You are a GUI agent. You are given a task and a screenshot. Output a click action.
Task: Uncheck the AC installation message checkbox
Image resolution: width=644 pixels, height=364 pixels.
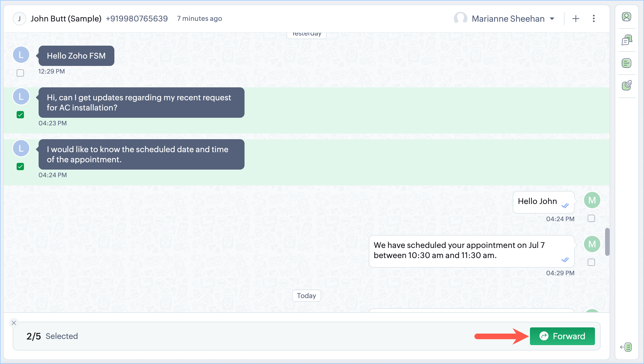pyautogui.click(x=20, y=115)
